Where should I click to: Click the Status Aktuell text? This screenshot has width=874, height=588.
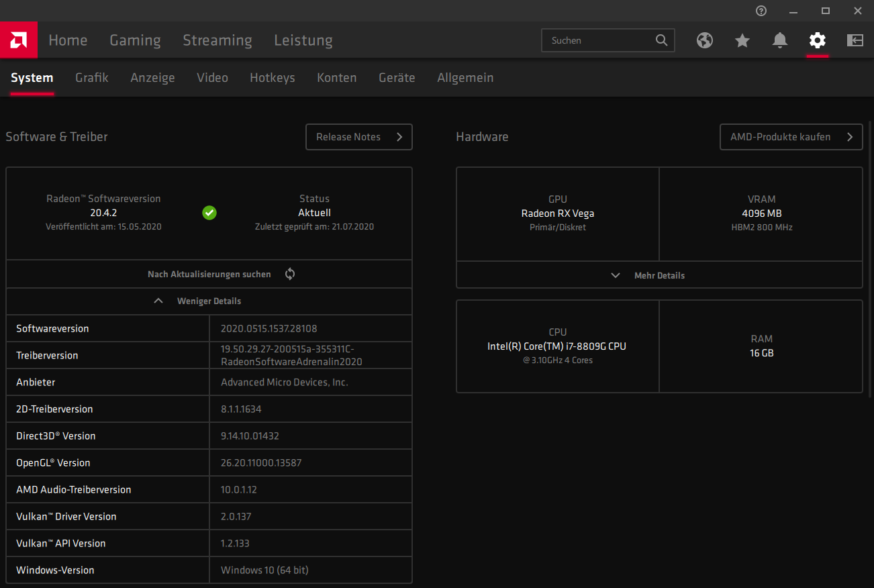point(314,213)
